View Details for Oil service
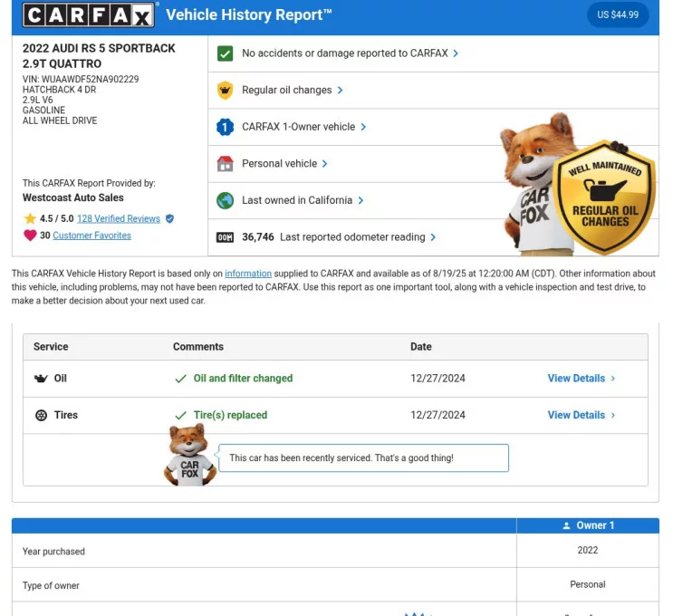Screen dimensions: 673x616 (581, 379)
